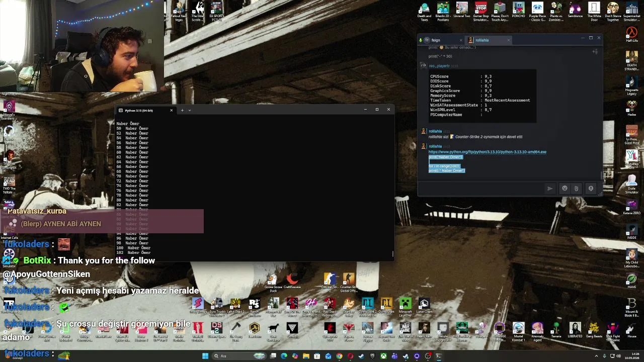Image resolution: width=644 pixels, height=362 pixels.
Task: Open Youtubers Life desktop shortcut
Action: (x=631, y=158)
